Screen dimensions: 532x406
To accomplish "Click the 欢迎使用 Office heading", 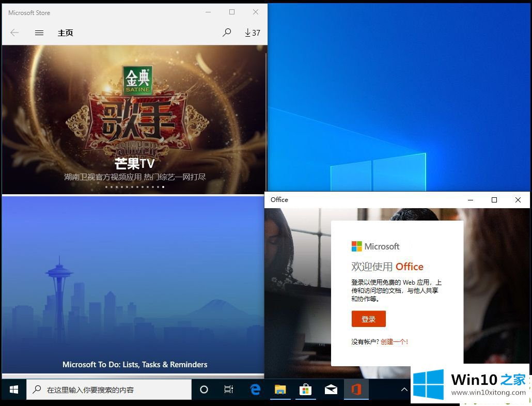I will (387, 267).
